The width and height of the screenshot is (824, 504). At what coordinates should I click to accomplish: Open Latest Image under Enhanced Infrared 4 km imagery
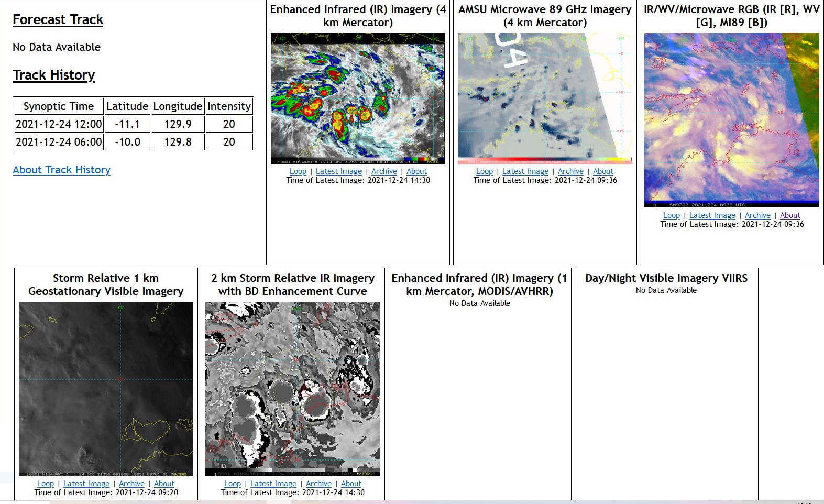(339, 171)
